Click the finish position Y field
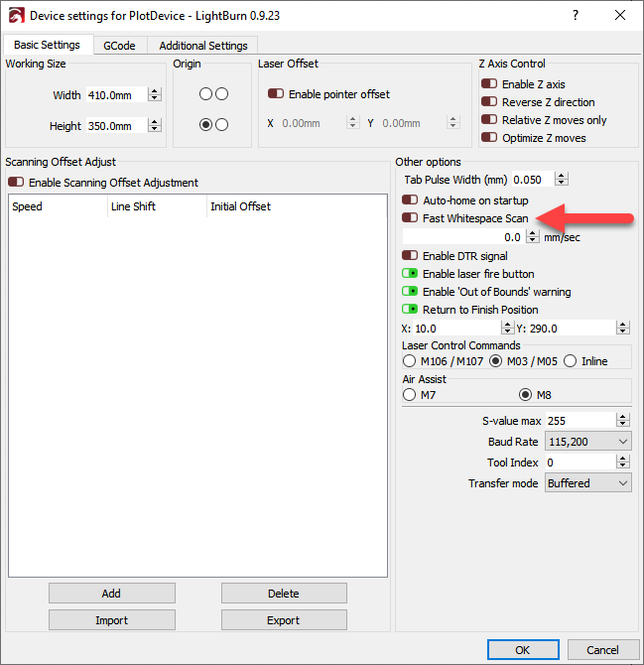 [x=572, y=328]
